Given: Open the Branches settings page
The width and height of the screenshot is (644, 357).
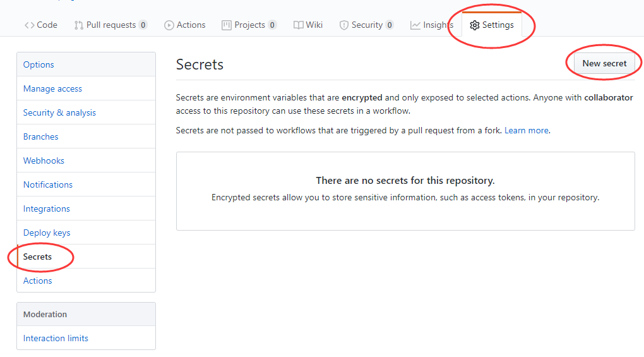Looking at the screenshot, I should click(x=40, y=136).
